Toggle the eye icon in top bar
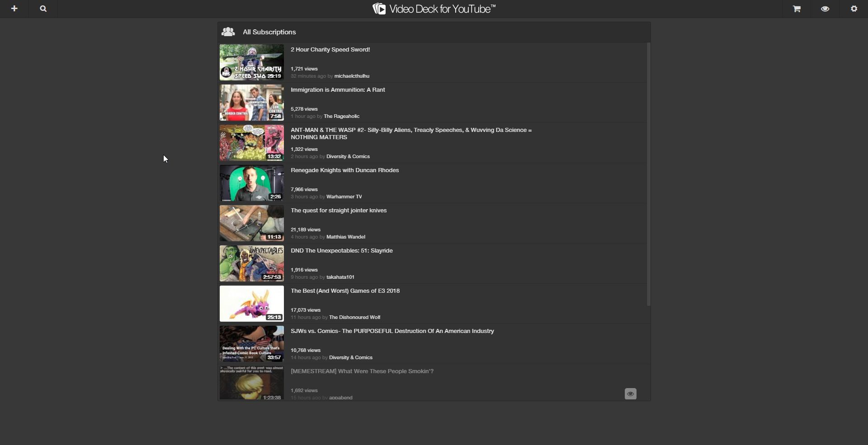868x445 pixels. tap(825, 9)
